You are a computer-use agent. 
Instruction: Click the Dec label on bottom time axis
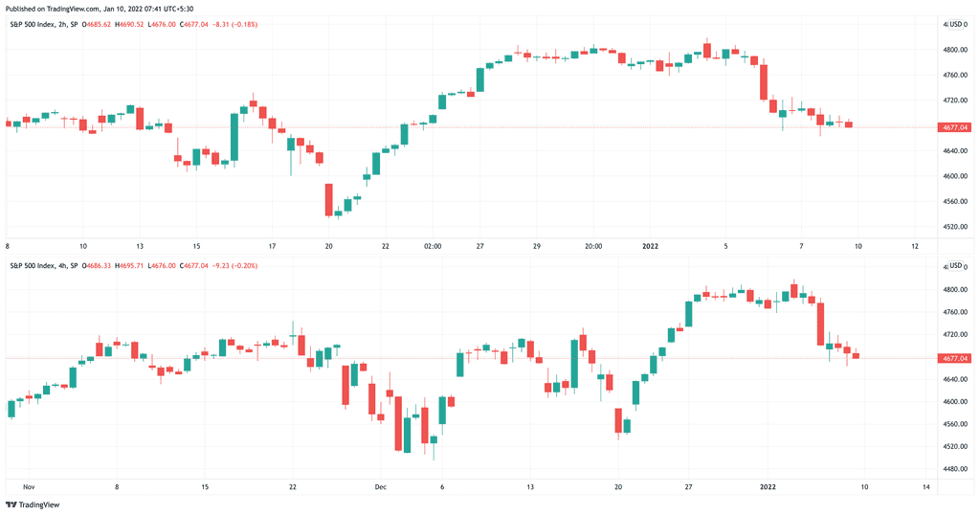pyautogui.click(x=381, y=487)
